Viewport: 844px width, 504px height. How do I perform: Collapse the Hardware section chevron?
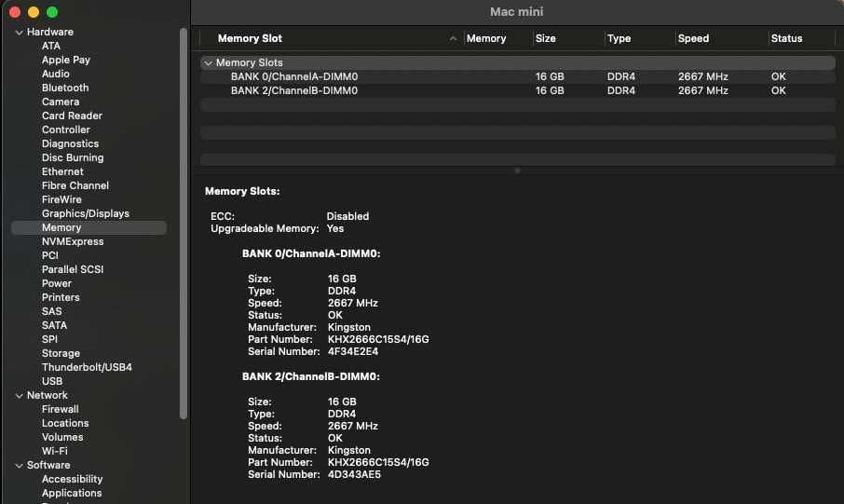coord(20,33)
